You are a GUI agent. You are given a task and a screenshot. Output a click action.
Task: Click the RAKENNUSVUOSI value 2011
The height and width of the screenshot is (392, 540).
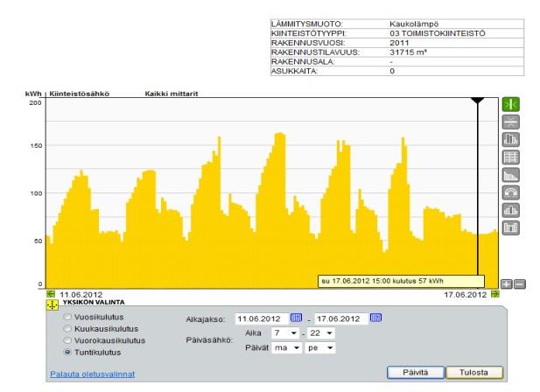click(399, 43)
